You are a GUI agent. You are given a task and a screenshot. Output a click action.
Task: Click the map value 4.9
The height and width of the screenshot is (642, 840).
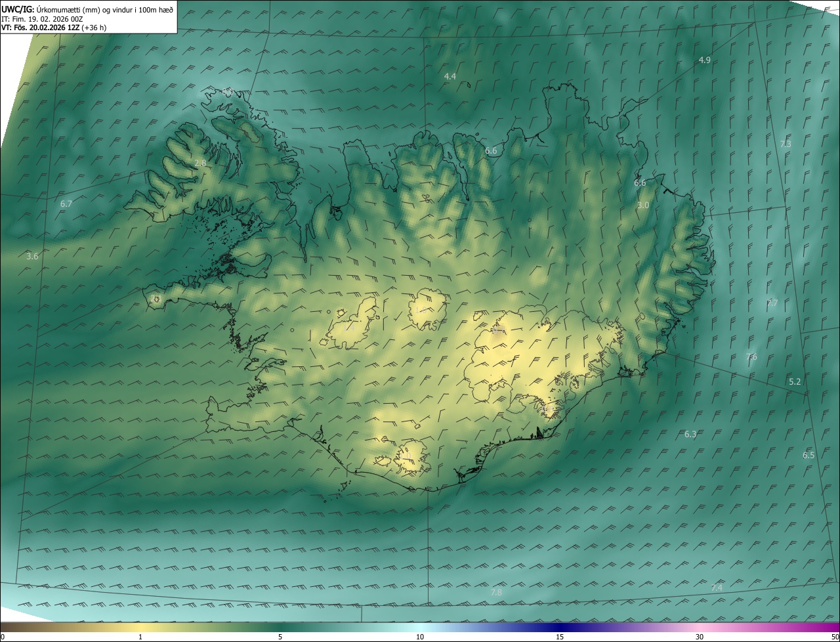coord(704,60)
